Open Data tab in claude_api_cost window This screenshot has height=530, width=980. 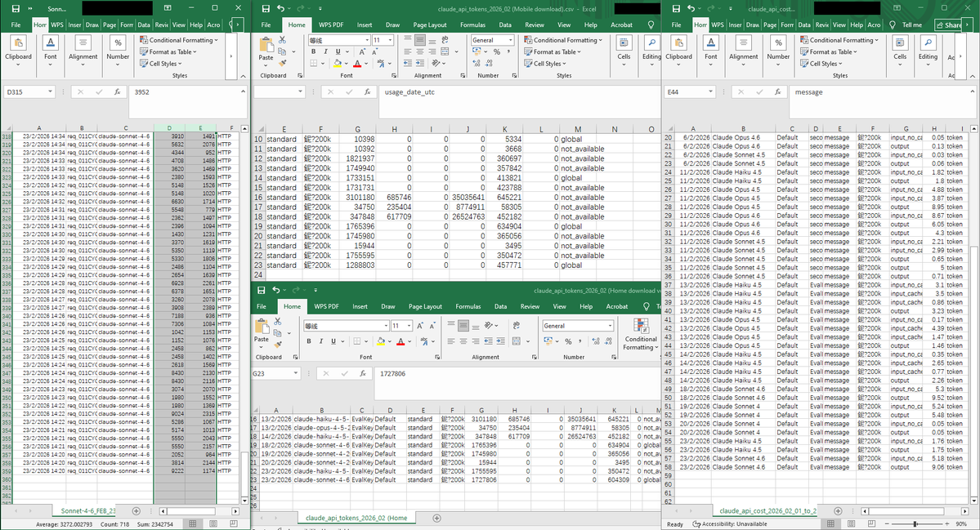click(804, 25)
